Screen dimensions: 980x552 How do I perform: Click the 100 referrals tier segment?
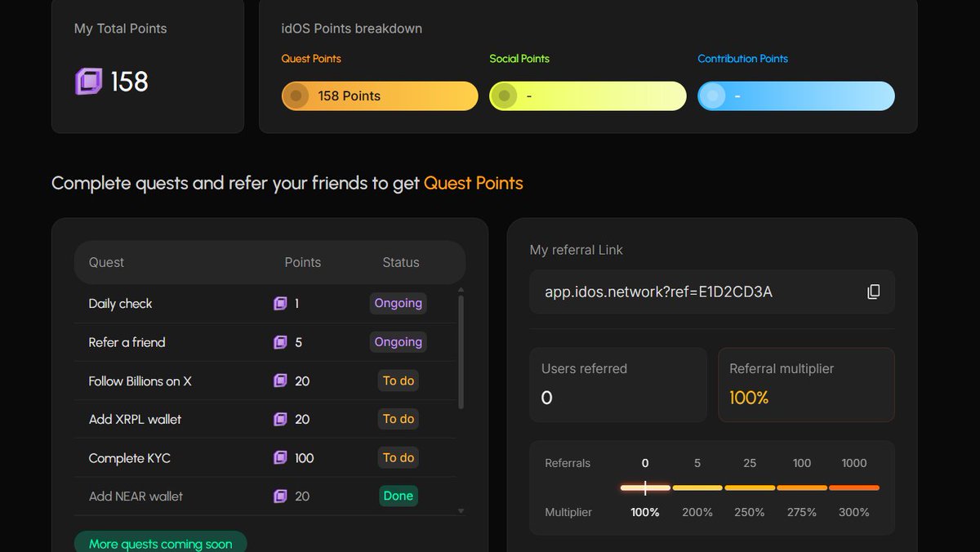click(802, 487)
